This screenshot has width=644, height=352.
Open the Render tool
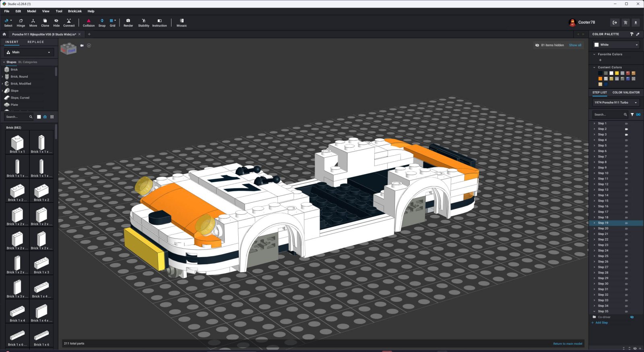(128, 23)
